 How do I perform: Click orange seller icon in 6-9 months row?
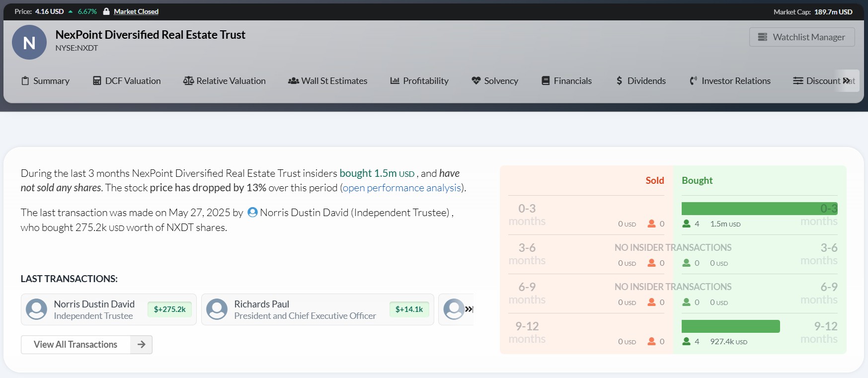pyautogui.click(x=651, y=302)
